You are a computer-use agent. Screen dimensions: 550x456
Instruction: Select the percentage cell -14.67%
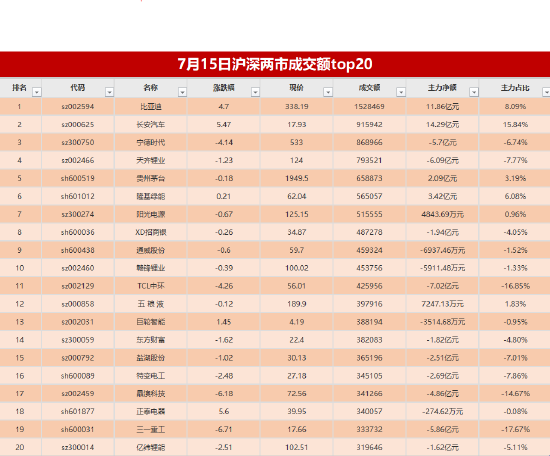click(x=515, y=394)
